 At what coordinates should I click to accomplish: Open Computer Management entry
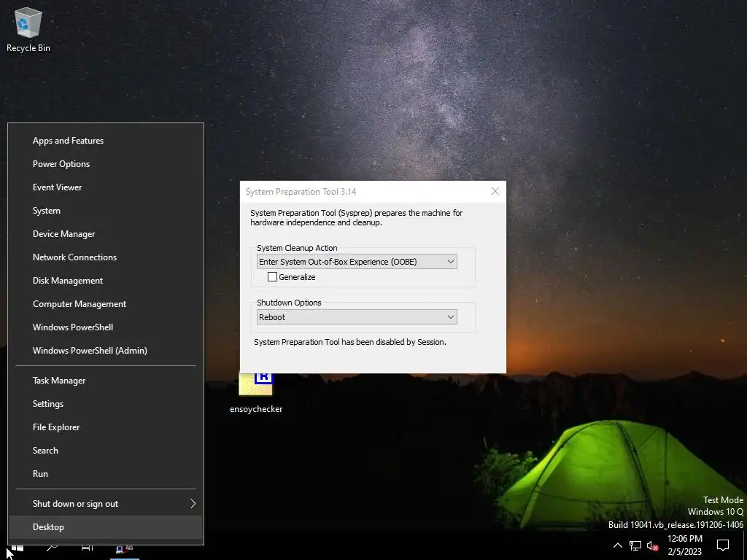tap(106, 304)
